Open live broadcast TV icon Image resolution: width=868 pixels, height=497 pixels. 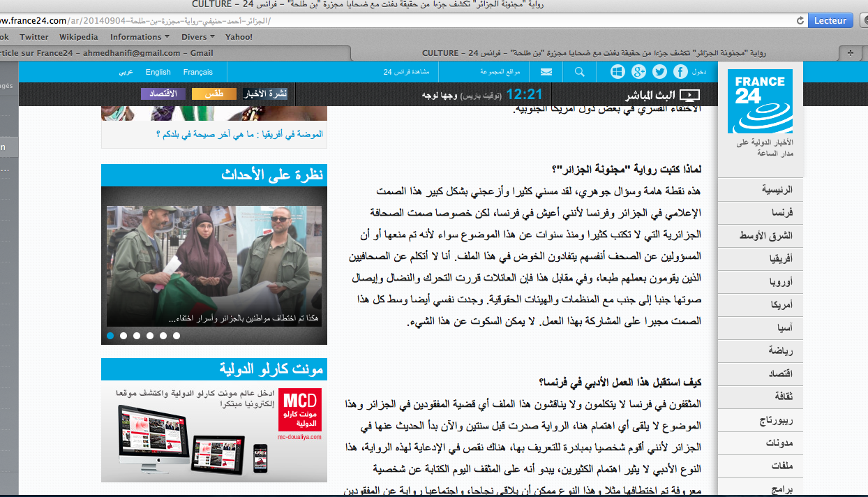click(689, 95)
